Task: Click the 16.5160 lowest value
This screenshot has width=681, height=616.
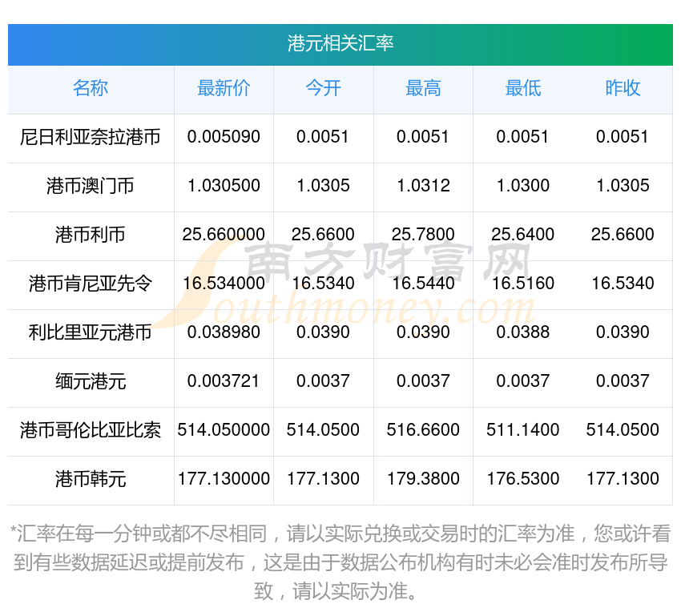Action: (x=523, y=284)
